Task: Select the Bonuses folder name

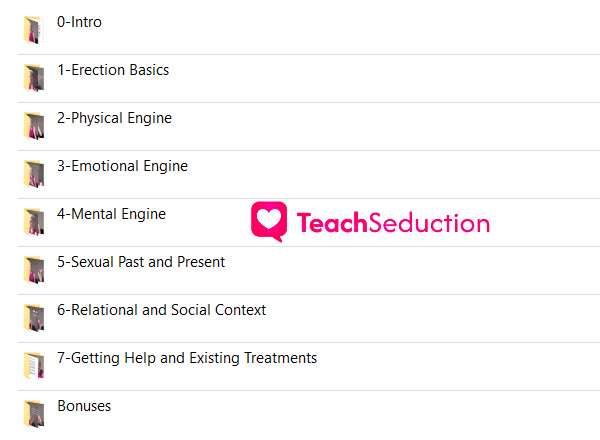Action: 84,406
